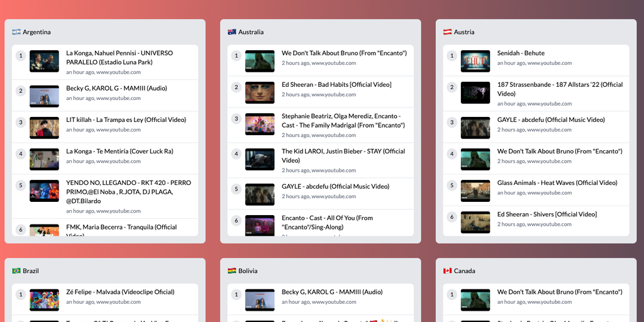644x322 pixels.
Task: Open Ed Sheeran Shivers thumbnail
Action: point(475,223)
